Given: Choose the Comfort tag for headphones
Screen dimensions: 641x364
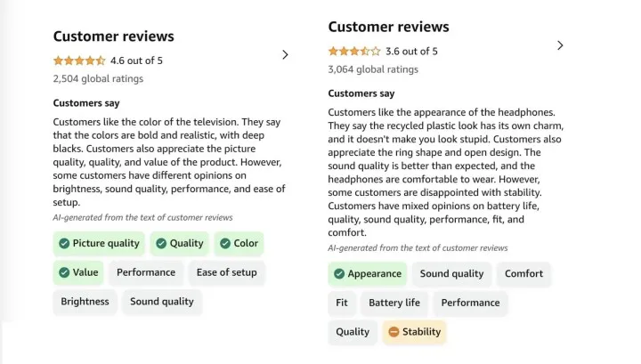Looking at the screenshot, I should tap(523, 274).
